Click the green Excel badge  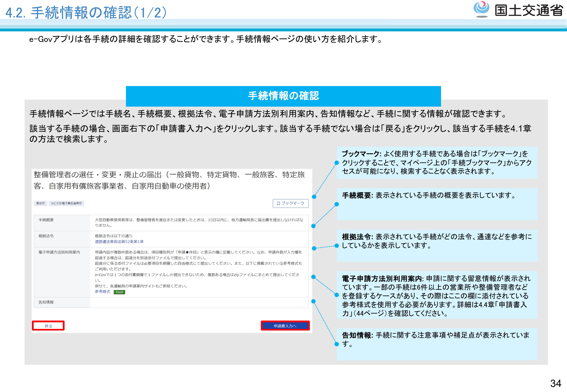coord(119,292)
